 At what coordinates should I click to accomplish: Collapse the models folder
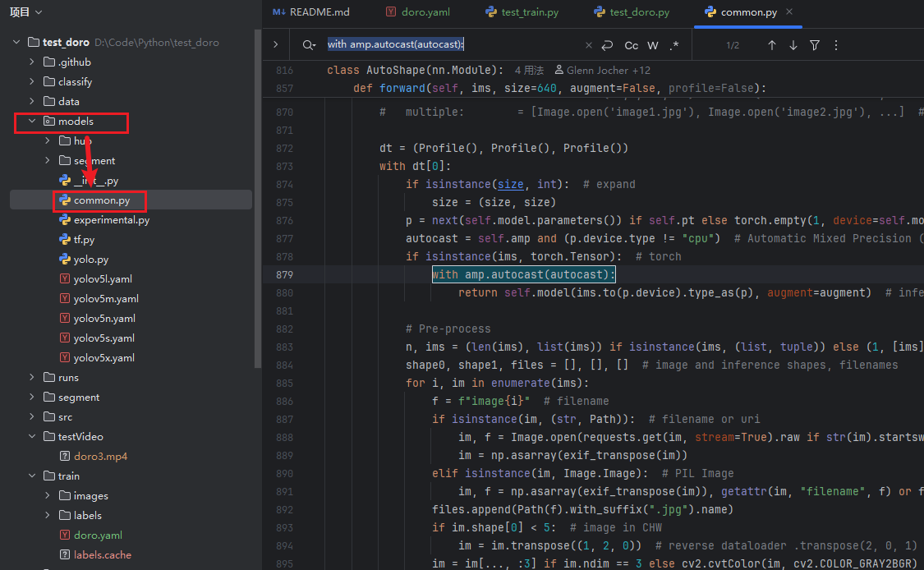(x=32, y=122)
